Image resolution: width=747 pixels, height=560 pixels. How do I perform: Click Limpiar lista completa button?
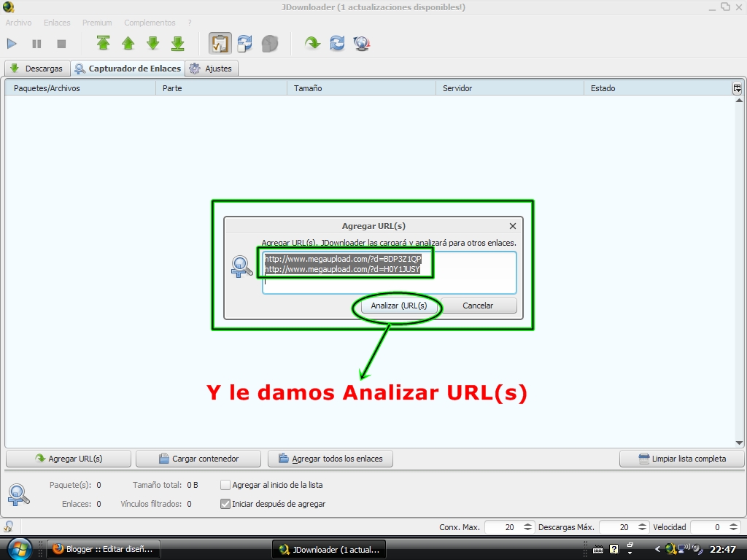coord(682,459)
